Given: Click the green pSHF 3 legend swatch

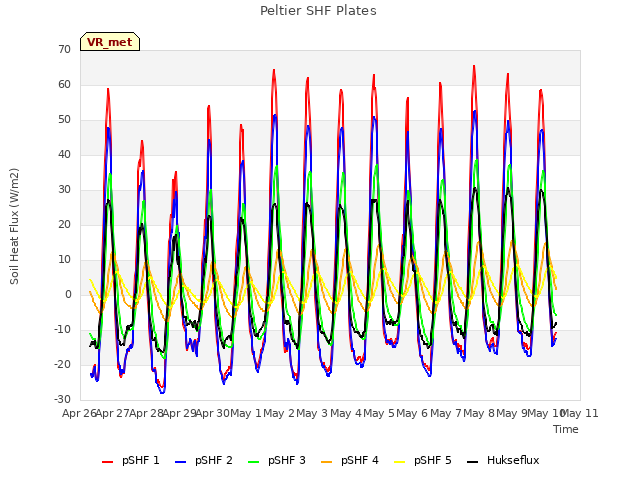Looking at the screenshot, I should pos(253,462).
